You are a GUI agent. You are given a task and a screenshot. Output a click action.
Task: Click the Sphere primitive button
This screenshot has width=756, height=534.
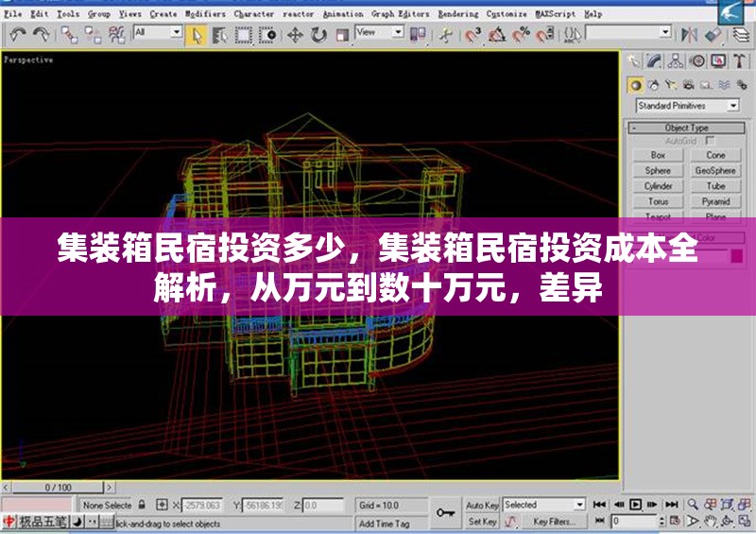[x=658, y=170]
